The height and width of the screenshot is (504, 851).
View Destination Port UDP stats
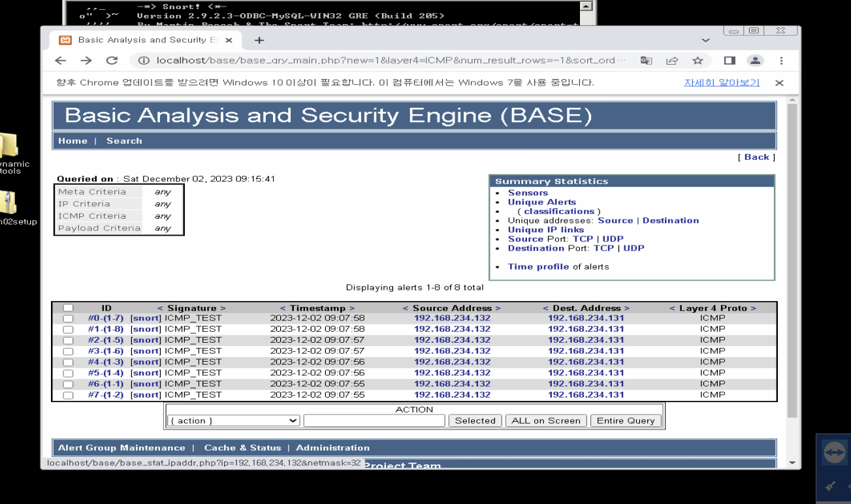(x=634, y=248)
